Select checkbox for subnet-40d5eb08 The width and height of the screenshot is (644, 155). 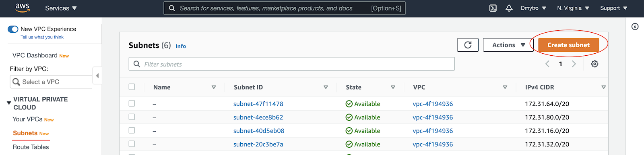coord(132,130)
